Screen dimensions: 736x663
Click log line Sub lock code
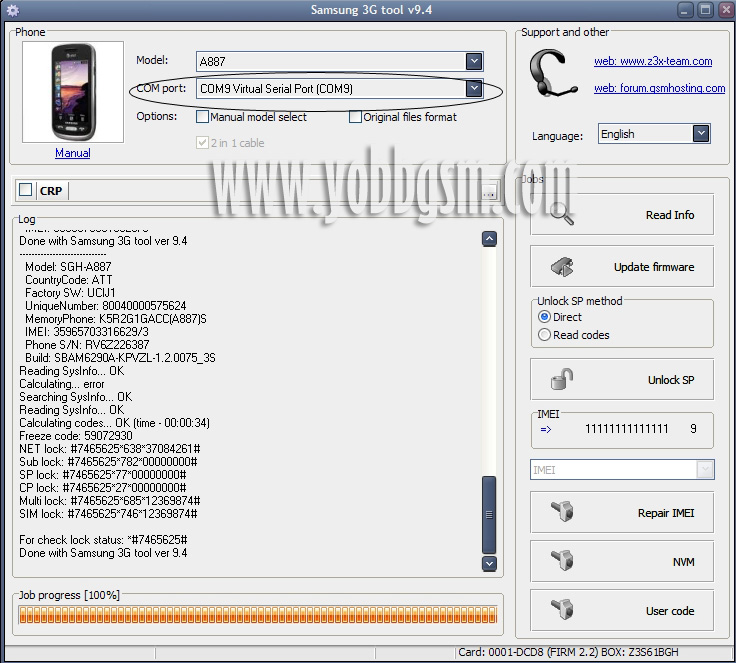[x=108, y=462]
